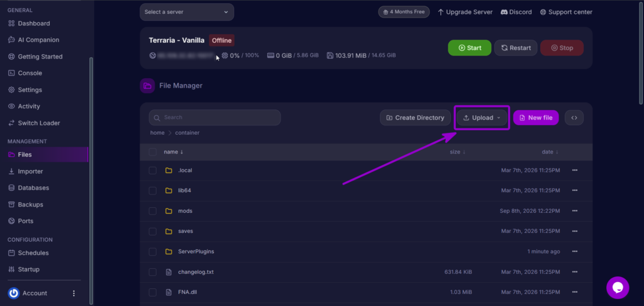The width and height of the screenshot is (644, 306).
Task: Open the FNA.dll file
Action: point(187,292)
